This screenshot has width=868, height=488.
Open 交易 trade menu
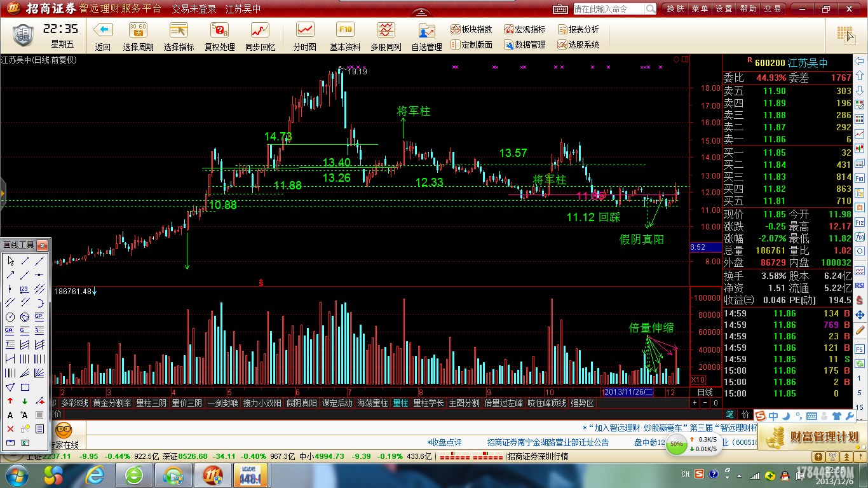tap(772, 9)
